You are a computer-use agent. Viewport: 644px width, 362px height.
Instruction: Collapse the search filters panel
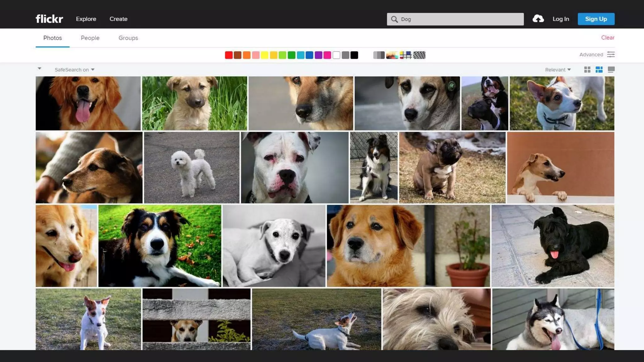(x=40, y=69)
